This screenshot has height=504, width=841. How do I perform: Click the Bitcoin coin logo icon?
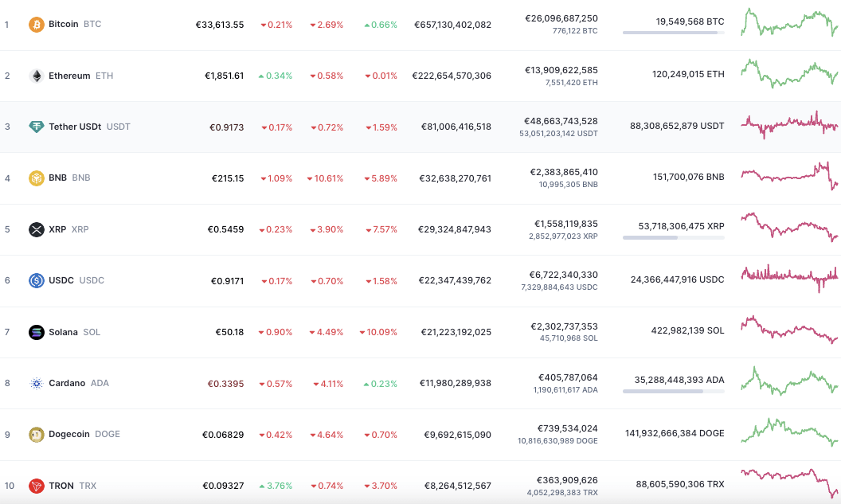37,25
